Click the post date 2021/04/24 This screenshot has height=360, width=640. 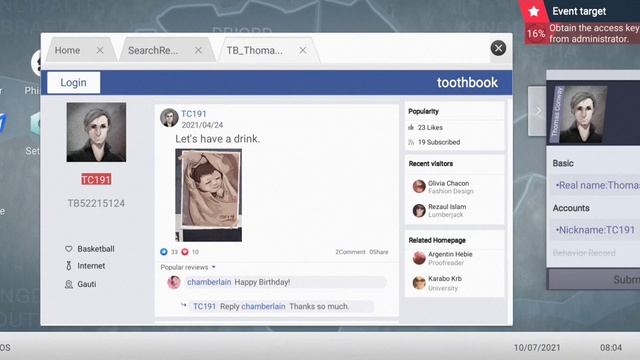coord(202,125)
